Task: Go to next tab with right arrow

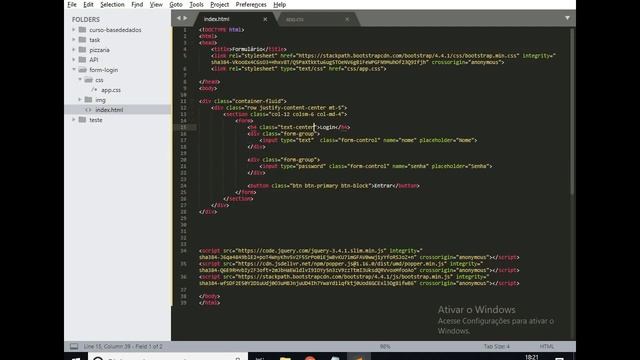Action: (185, 18)
